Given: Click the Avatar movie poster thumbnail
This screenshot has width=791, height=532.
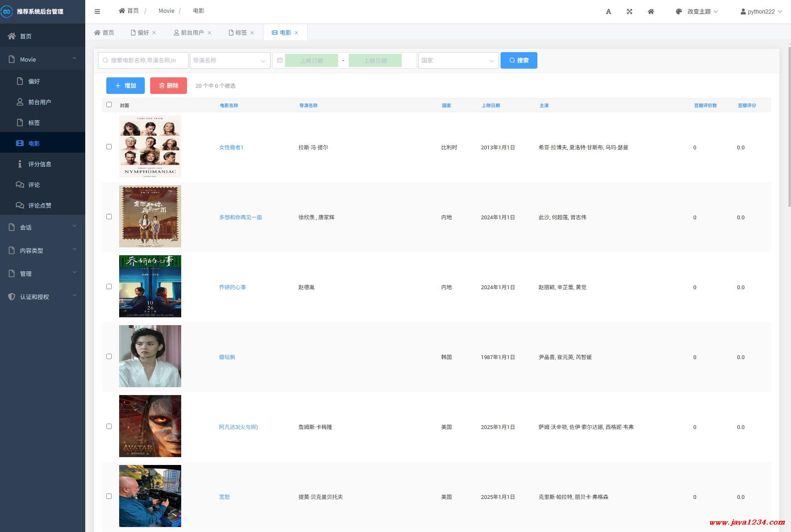Looking at the screenshot, I should pos(150,426).
